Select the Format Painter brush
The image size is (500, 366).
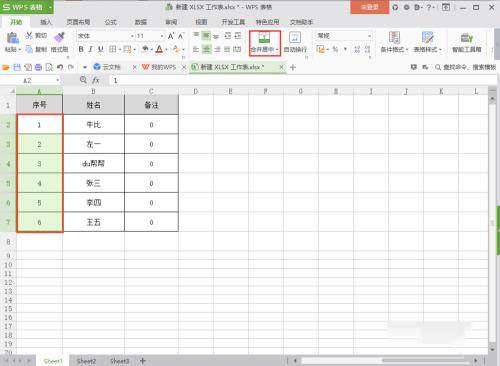point(59,37)
